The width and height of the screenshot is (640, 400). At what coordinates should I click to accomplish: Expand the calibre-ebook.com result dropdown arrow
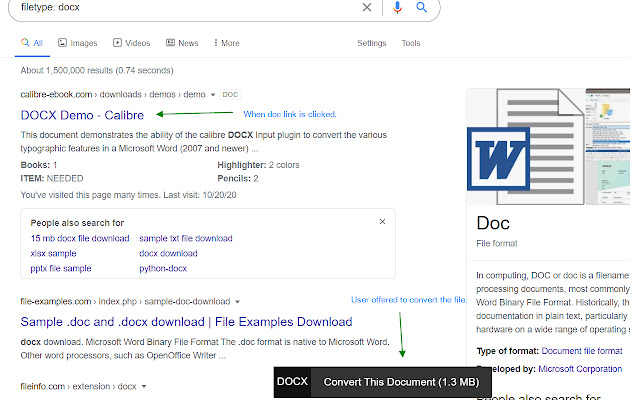tap(213, 95)
